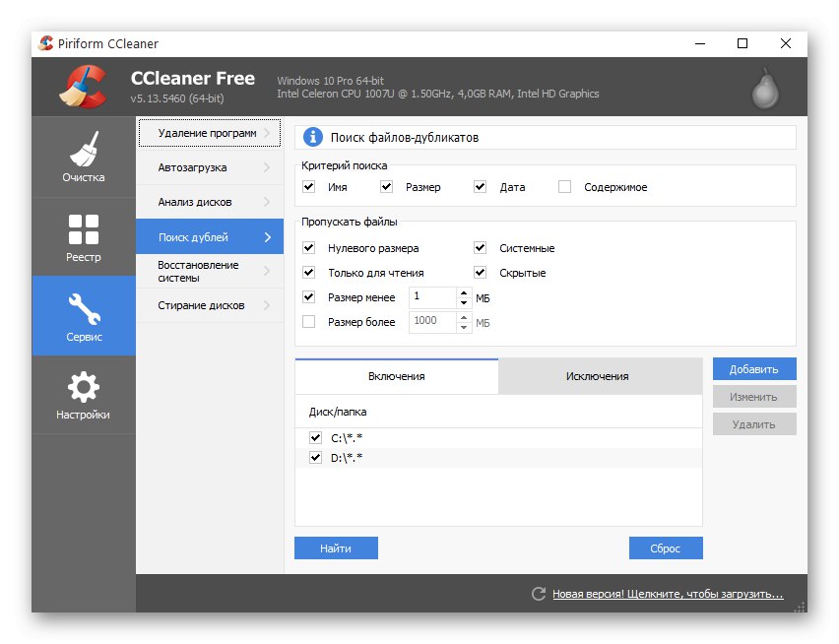Click the Размер менее value field

(433, 297)
